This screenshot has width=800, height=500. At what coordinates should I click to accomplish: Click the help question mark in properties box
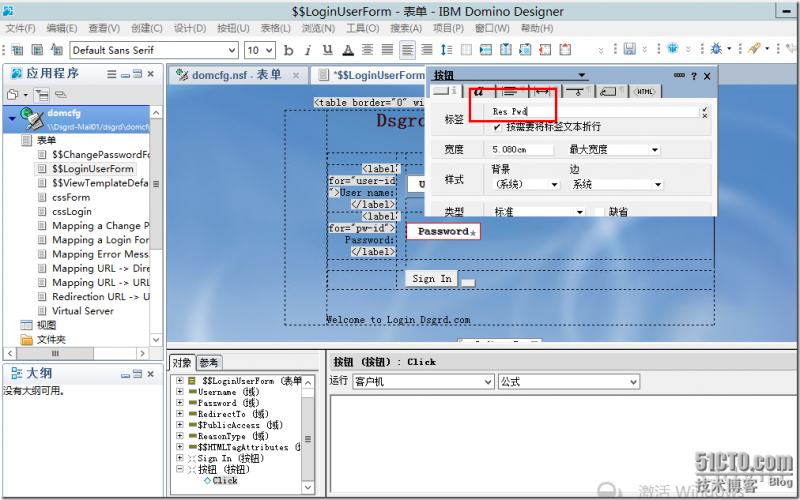pos(694,77)
